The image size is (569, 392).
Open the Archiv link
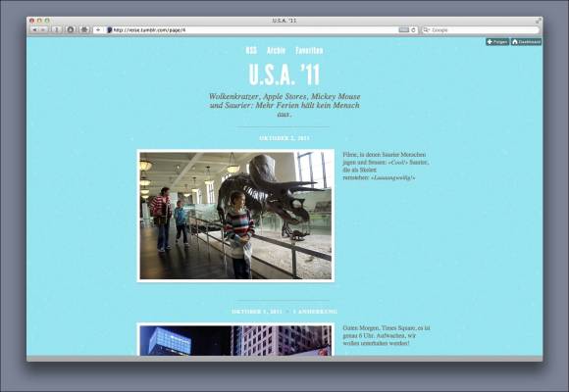click(x=276, y=50)
